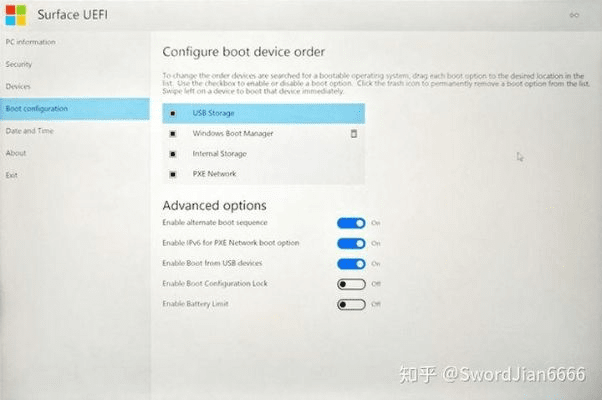Viewport: 602px width, 400px height.
Task: Click Enable Boot Configuration Lock label
Action: coord(215,284)
